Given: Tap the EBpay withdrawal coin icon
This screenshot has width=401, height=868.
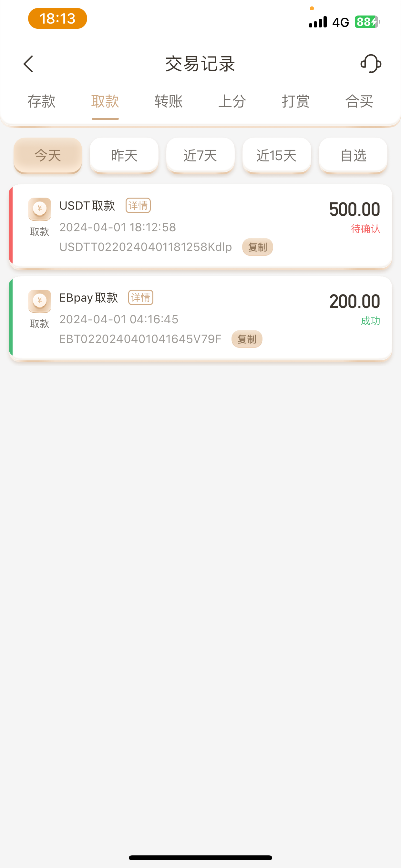Looking at the screenshot, I should click(x=40, y=301).
